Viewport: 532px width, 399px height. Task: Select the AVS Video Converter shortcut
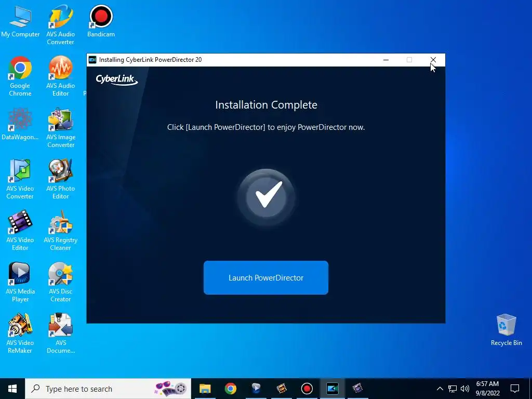point(20,179)
